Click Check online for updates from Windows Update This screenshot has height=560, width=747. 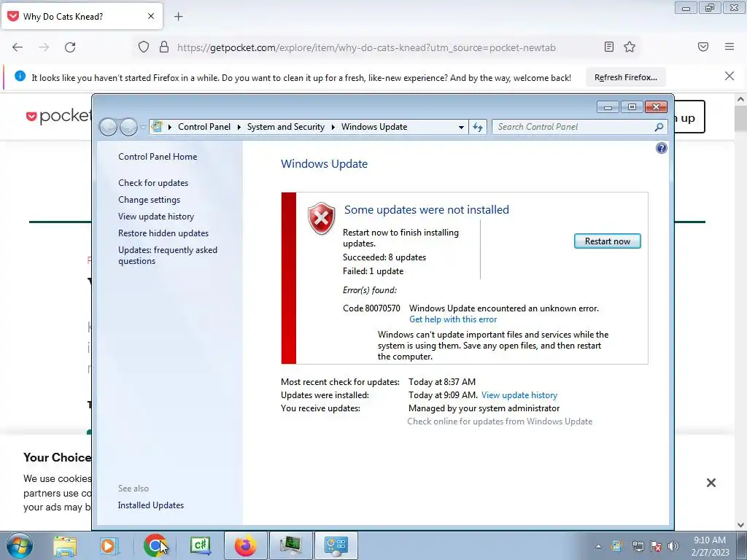click(500, 421)
